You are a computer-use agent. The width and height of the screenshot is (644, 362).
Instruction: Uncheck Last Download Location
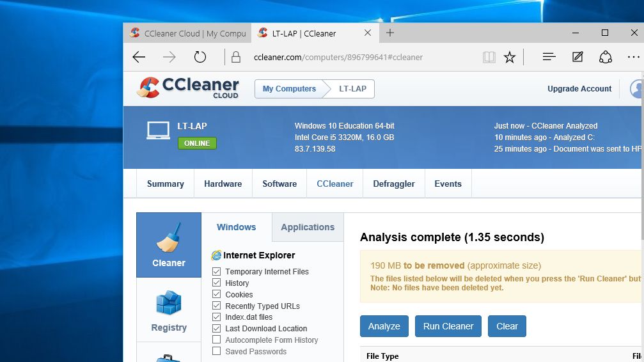pyautogui.click(x=216, y=328)
